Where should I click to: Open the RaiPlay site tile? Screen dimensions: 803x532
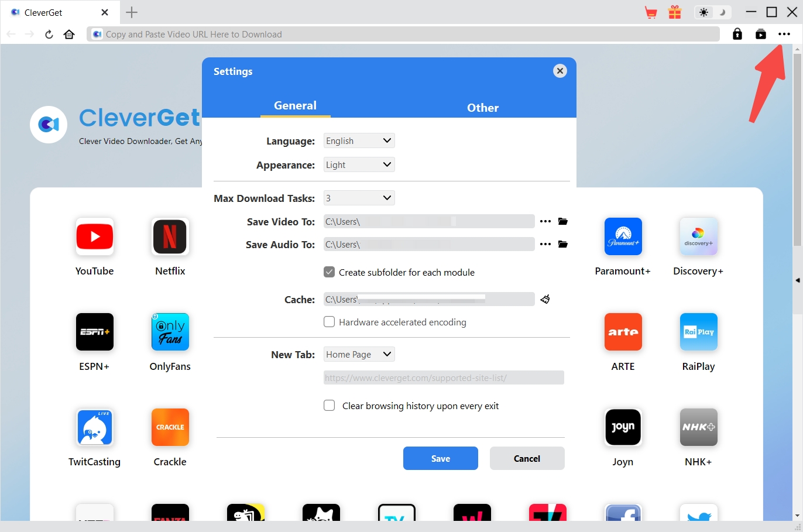click(699, 332)
